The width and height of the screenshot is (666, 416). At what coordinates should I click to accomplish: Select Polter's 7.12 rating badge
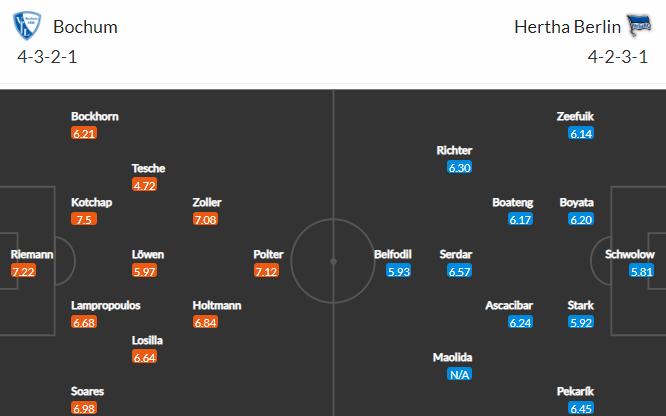[266, 271]
